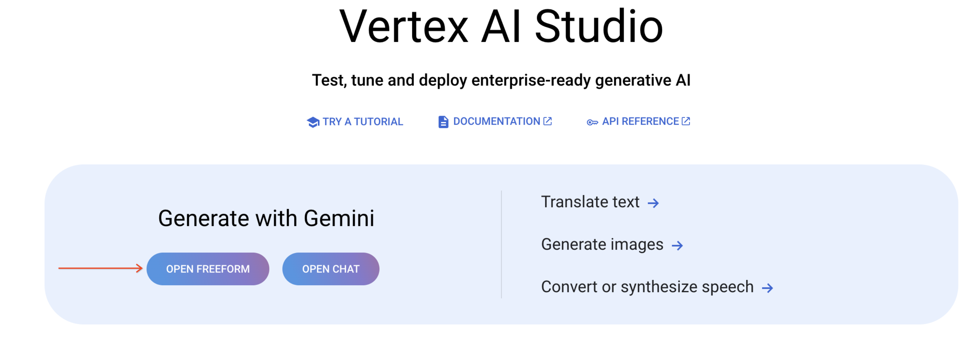Open the API REFERENCE link text

point(640,121)
